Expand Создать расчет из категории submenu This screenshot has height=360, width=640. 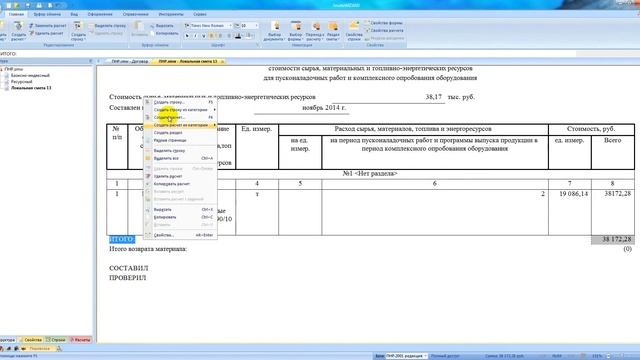(180, 125)
